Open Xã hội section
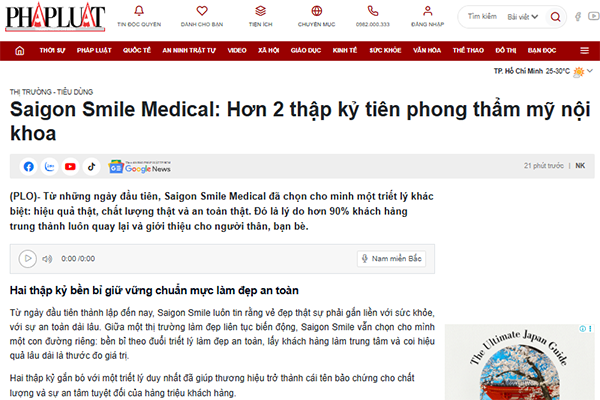 pyautogui.click(x=269, y=51)
